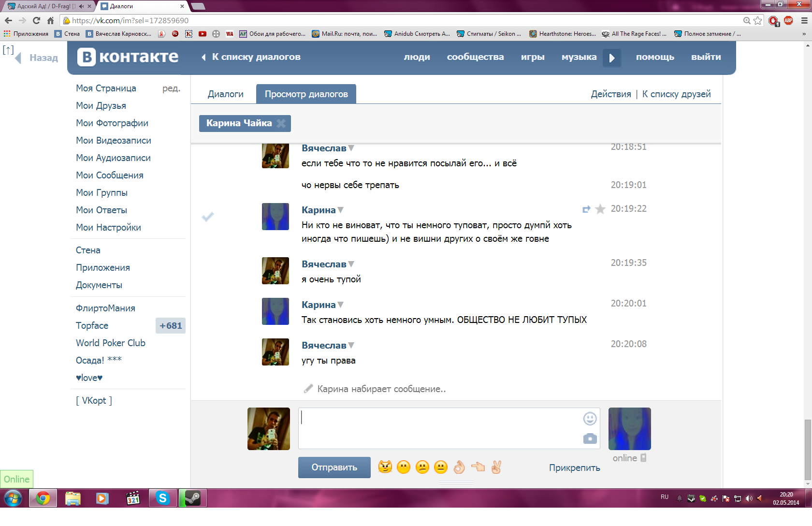Open the [ VKopt ] sidebar link
The image size is (812, 526).
point(94,401)
